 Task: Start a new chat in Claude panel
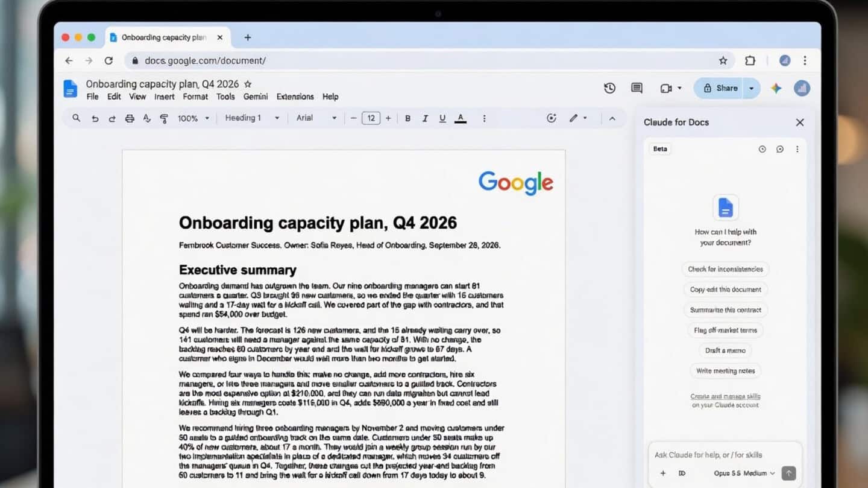click(x=779, y=149)
